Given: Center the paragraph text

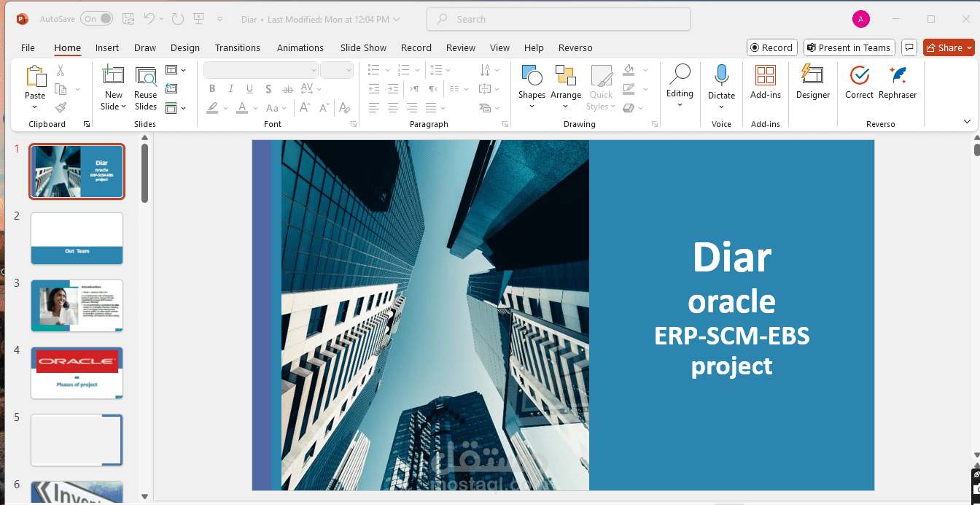Looking at the screenshot, I should [393, 107].
